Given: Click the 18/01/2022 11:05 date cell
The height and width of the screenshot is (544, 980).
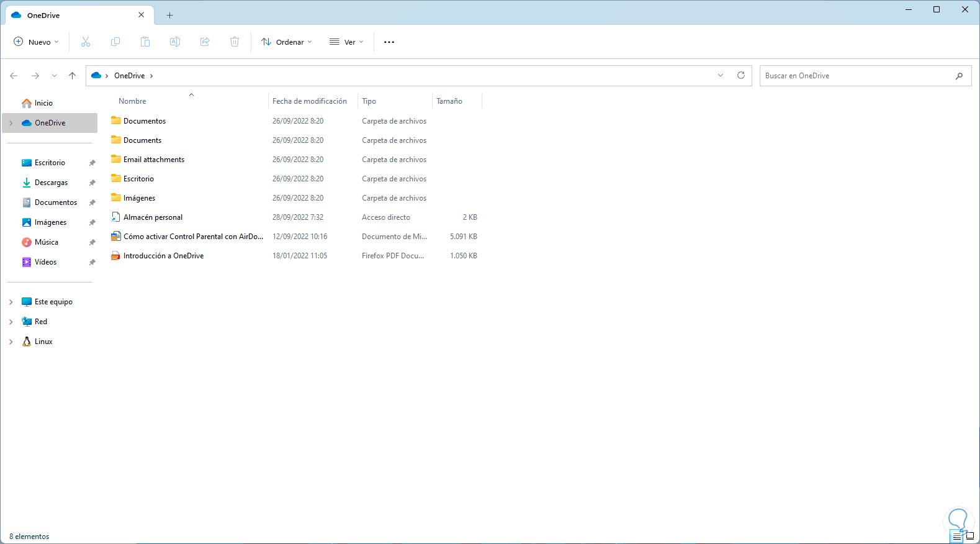Looking at the screenshot, I should [x=300, y=256].
